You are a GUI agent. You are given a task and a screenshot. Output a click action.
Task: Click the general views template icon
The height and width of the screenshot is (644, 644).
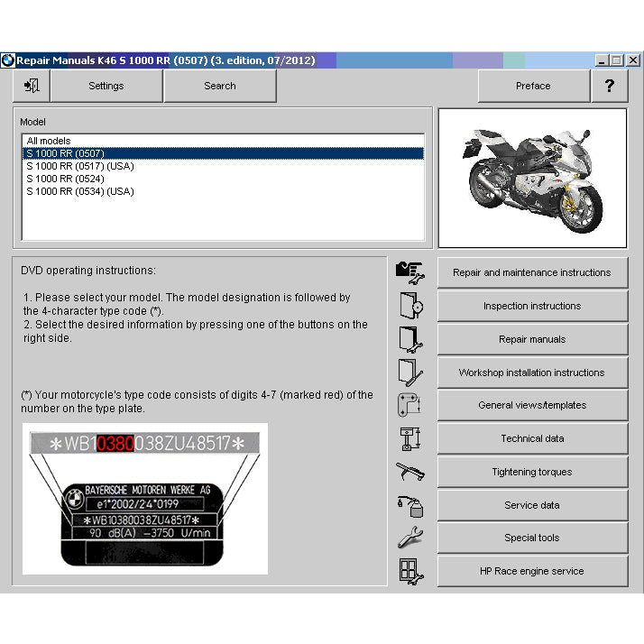point(409,405)
